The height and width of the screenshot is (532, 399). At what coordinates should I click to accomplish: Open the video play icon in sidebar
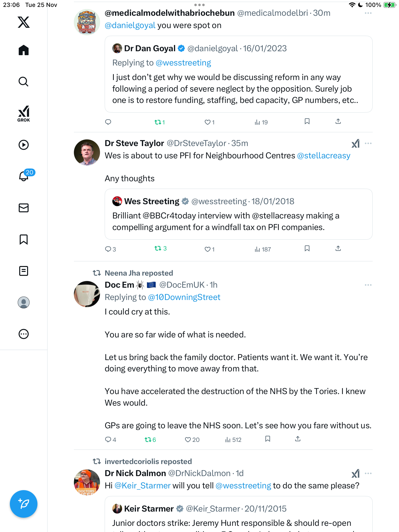coord(24,145)
